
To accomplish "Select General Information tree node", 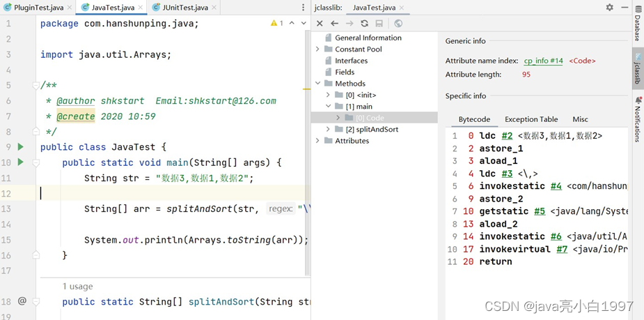I will 368,38.
